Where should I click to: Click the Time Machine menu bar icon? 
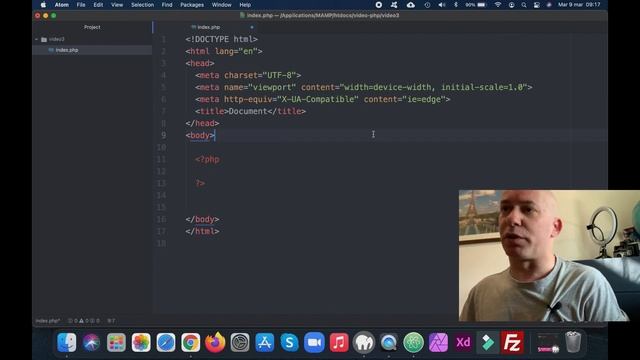click(x=427, y=5)
